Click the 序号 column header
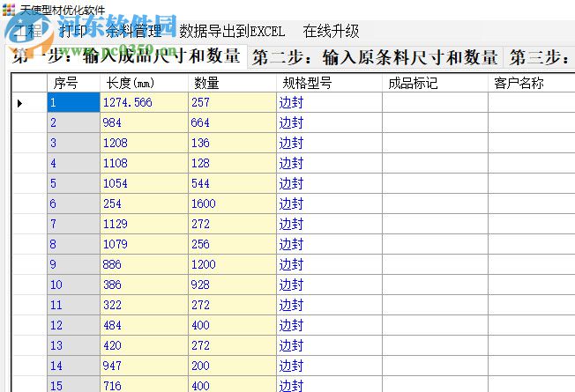Viewport: 575px width, 392px height. [x=74, y=83]
